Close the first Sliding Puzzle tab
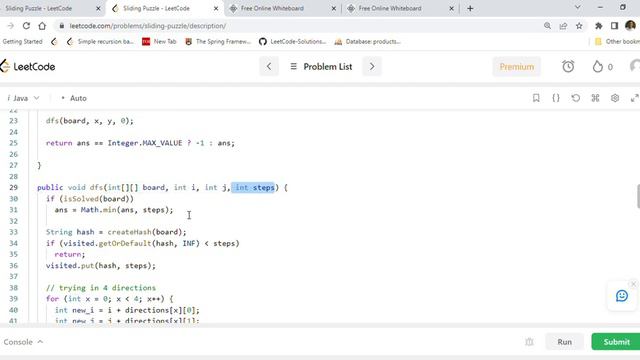 coord(98,8)
